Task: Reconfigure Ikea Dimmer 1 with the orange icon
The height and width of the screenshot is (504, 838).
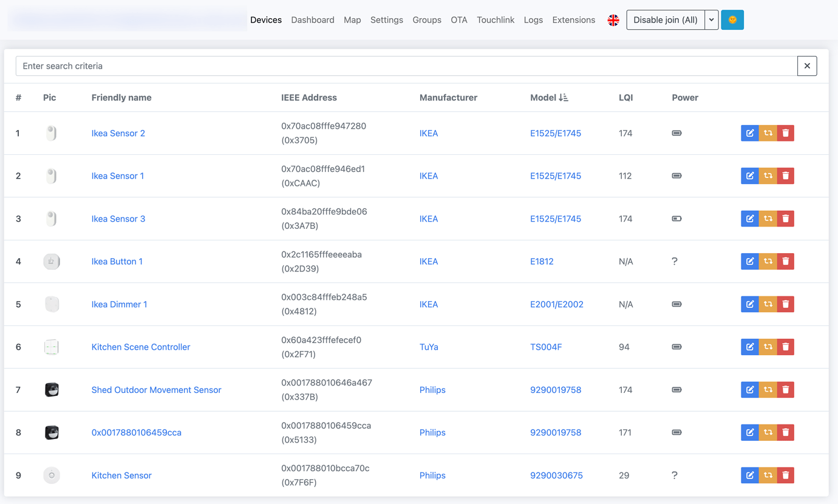Action: [768, 304]
